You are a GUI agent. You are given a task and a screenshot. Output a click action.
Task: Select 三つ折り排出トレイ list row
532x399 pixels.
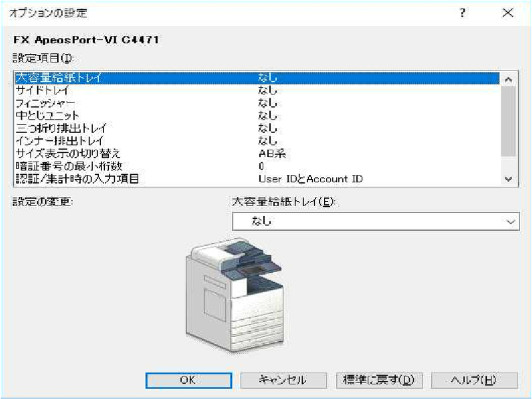tap(257, 128)
